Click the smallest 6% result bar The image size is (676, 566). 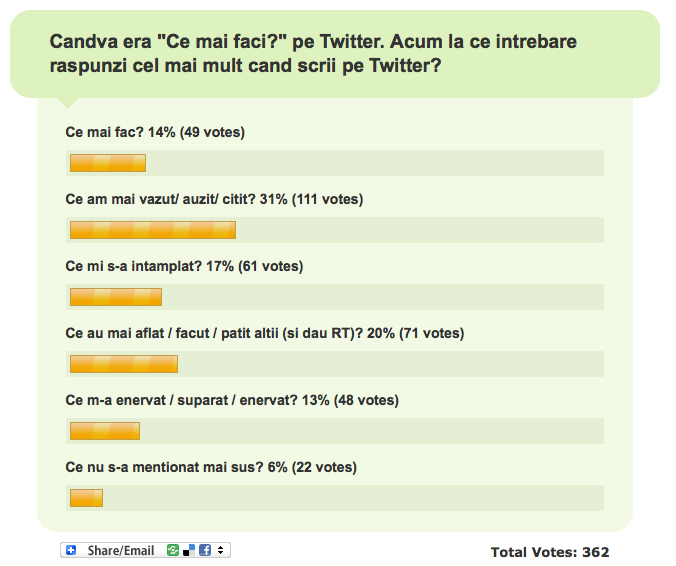click(86, 498)
